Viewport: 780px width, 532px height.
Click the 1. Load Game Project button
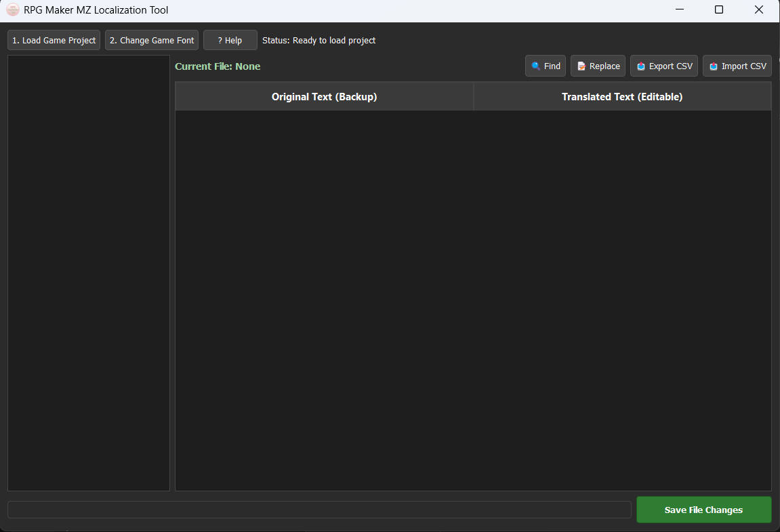pos(54,40)
